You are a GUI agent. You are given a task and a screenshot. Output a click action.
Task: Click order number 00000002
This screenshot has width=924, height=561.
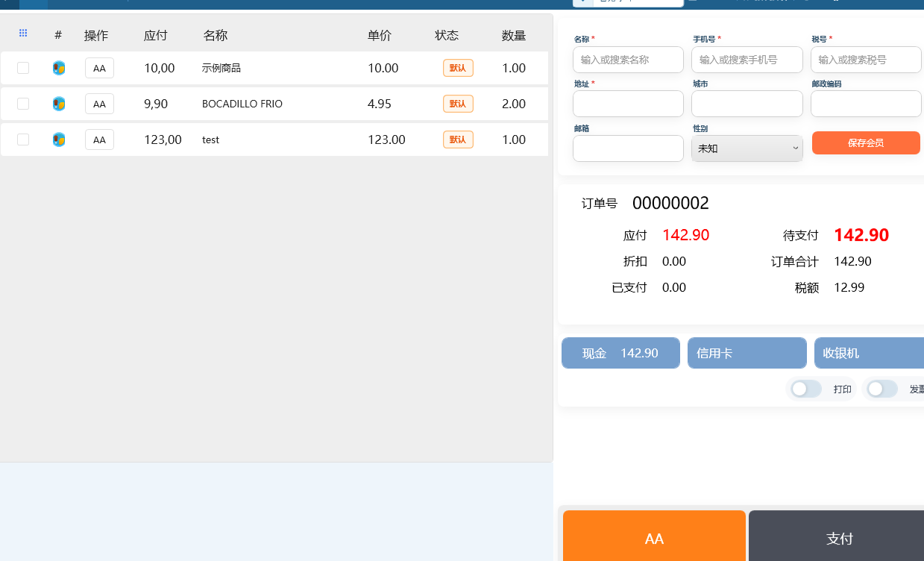point(670,203)
